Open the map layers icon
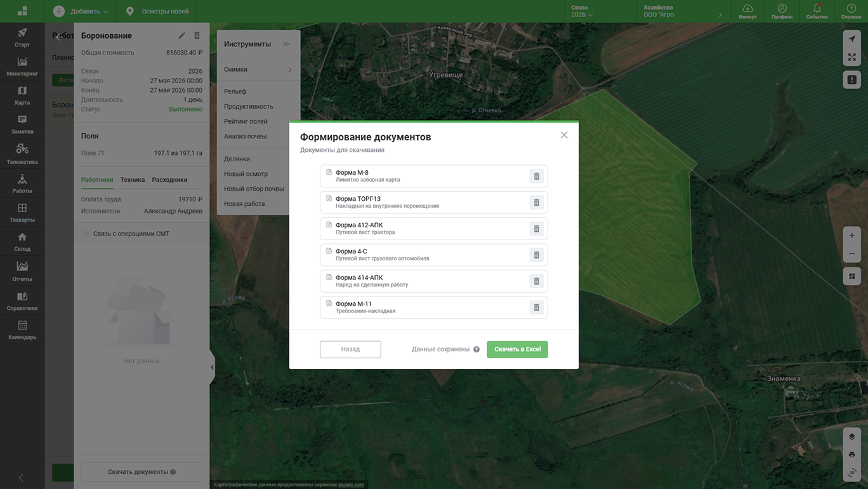 (852, 437)
